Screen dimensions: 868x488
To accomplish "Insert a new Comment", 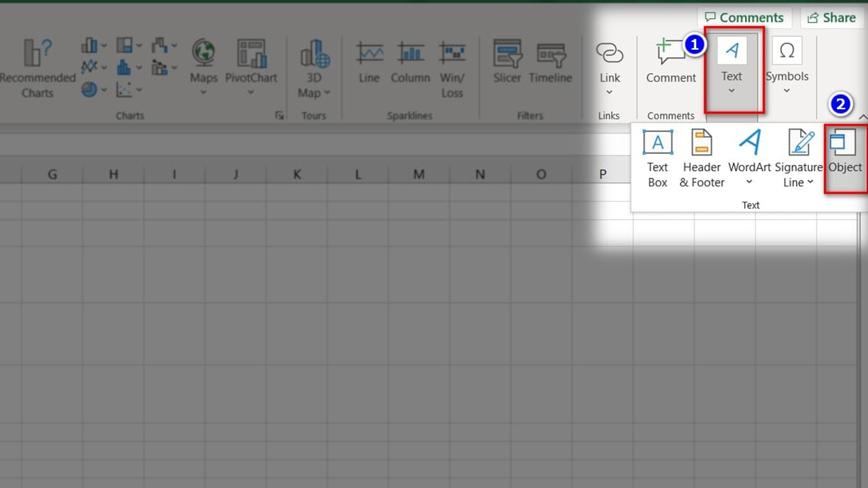I will (x=671, y=61).
